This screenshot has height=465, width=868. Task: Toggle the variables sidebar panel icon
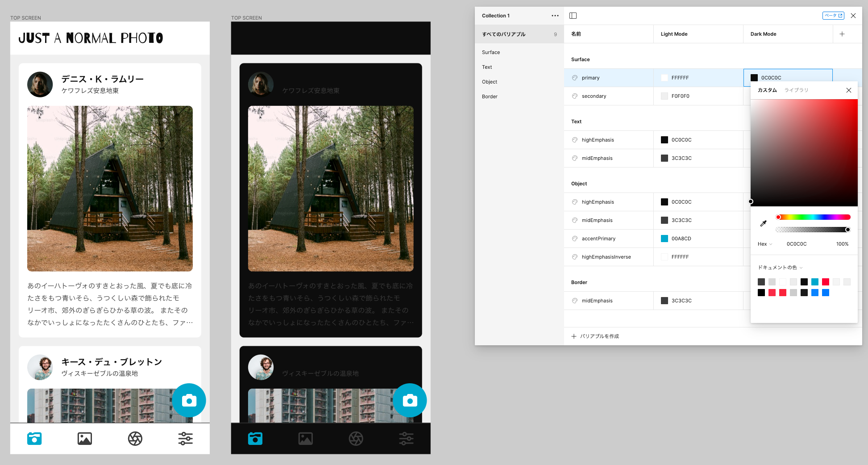pyautogui.click(x=573, y=16)
